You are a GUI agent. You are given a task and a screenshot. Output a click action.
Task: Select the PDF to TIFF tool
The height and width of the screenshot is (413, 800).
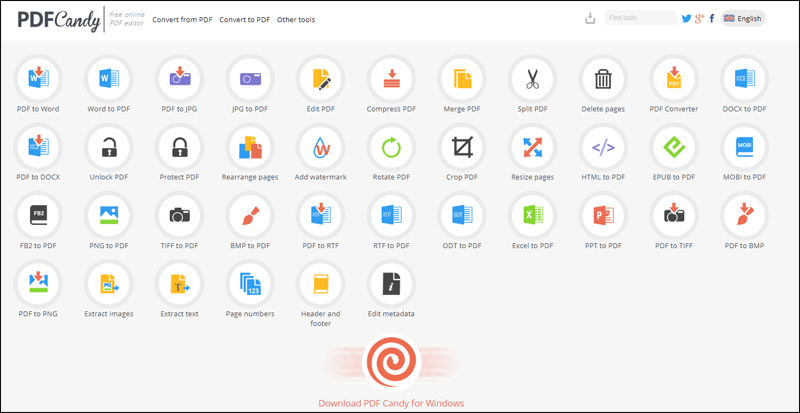(x=674, y=215)
